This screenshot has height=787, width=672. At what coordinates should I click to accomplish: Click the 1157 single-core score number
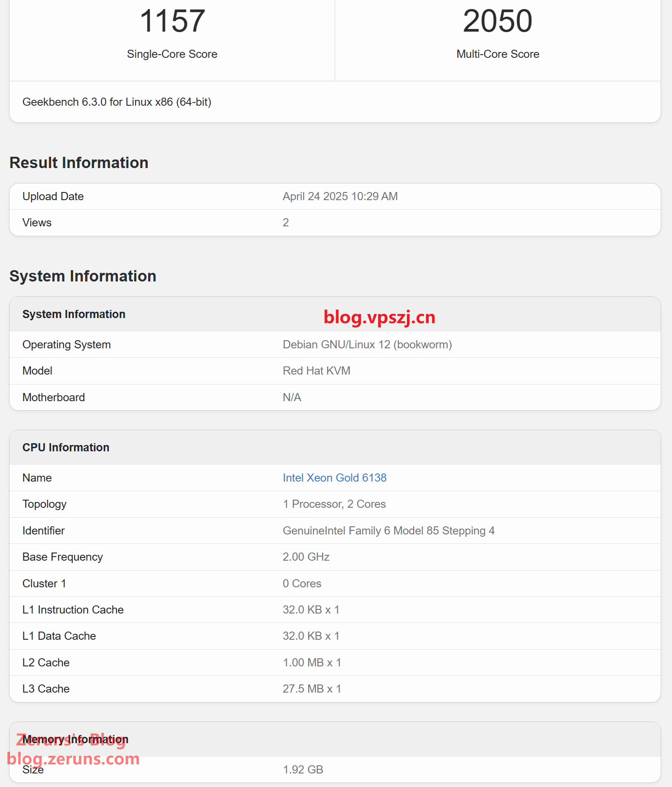pos(172,21)
